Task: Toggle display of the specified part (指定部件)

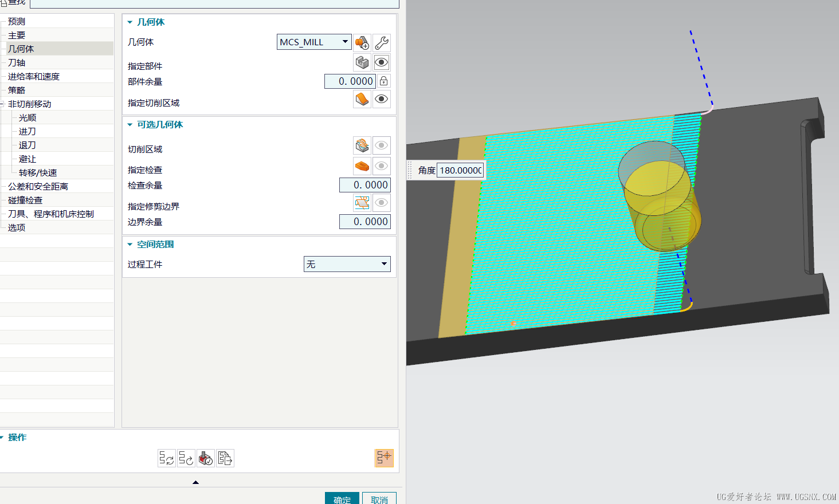Action: (382, 62)
